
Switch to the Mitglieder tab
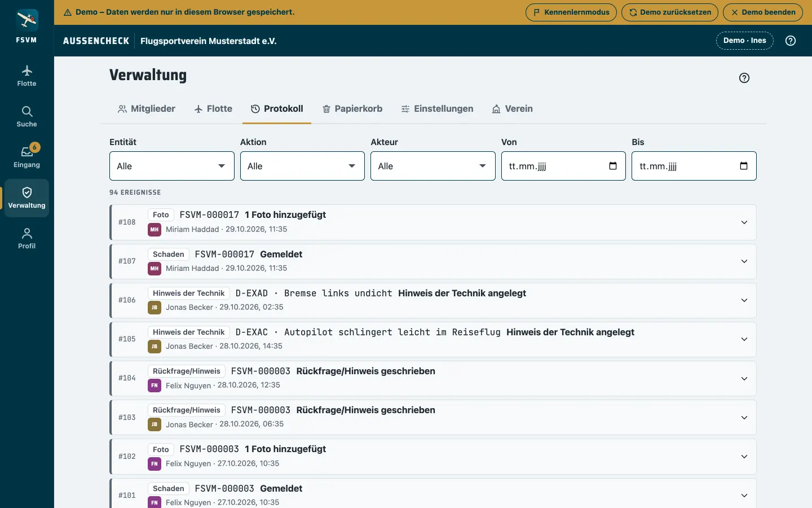(x=147, y=109)
